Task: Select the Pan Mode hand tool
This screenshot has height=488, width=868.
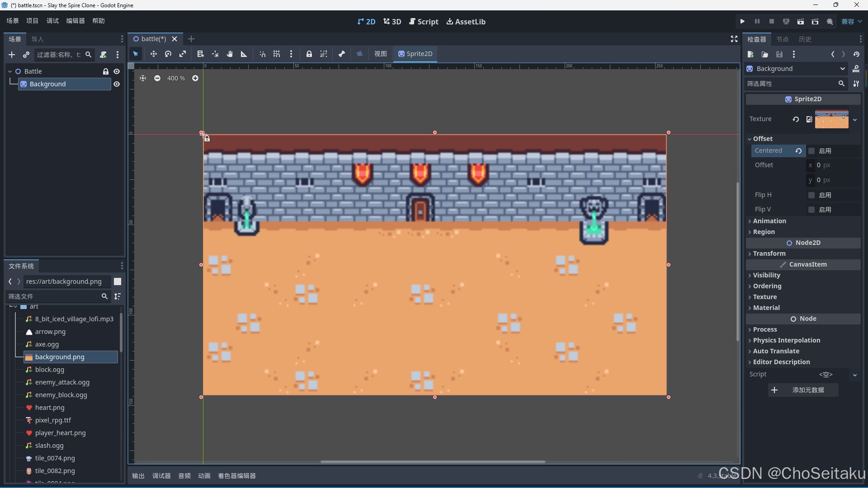Action: click(x=230, y=54)
